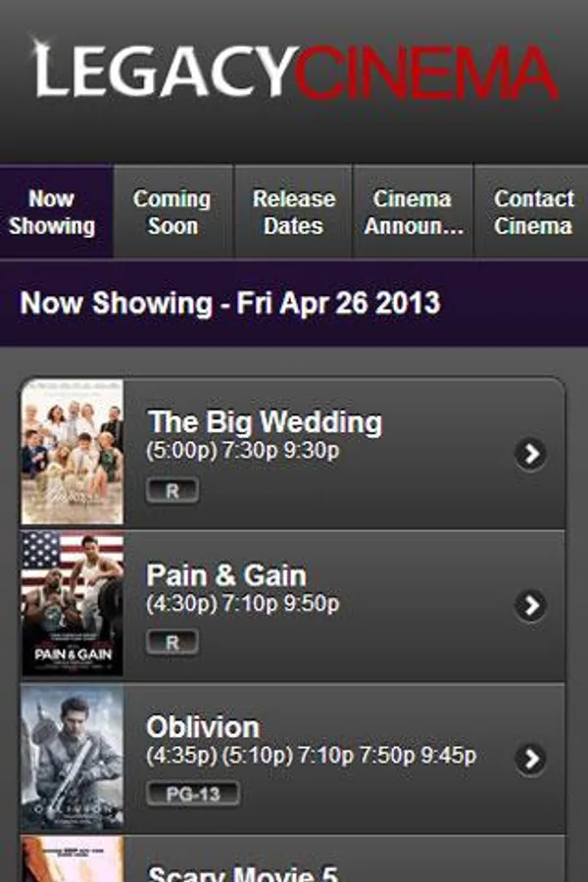
Task: Click arrow icon for Pain & Gain
Action: 530,606
